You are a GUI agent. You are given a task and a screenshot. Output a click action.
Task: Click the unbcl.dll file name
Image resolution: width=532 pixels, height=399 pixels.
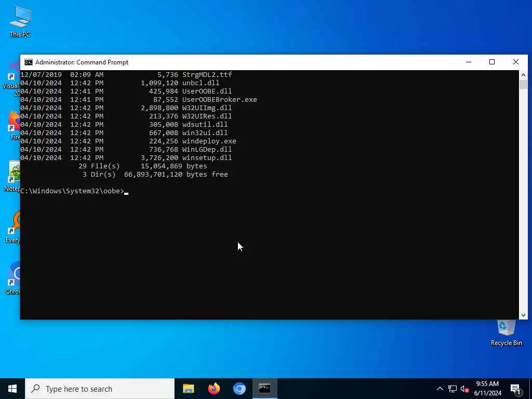pos(201,83)
